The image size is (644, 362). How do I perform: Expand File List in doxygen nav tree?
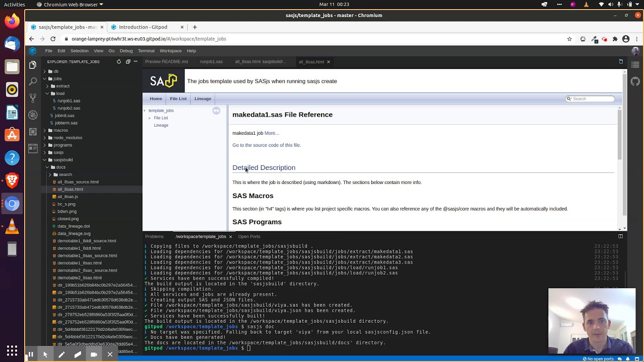pos(149,118)
